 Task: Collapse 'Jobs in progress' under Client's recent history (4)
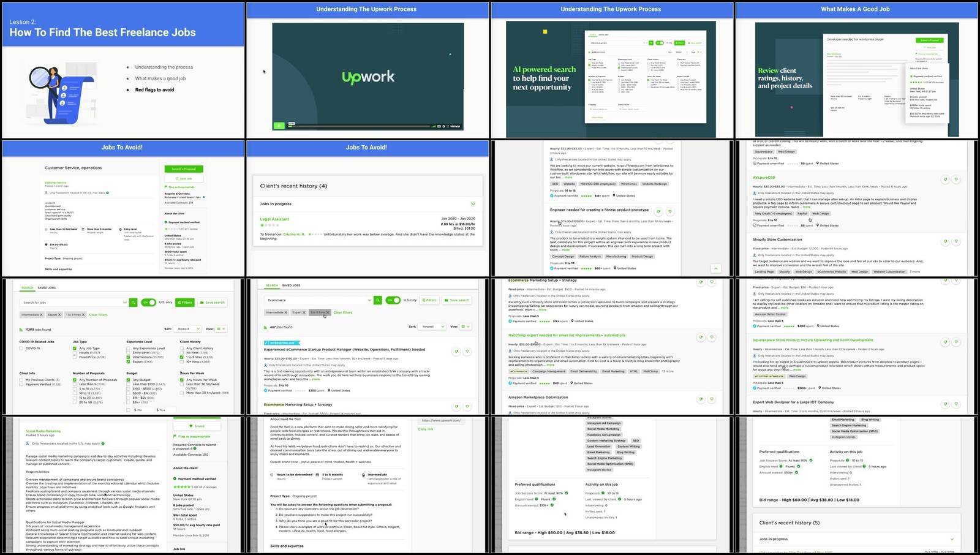473,204
